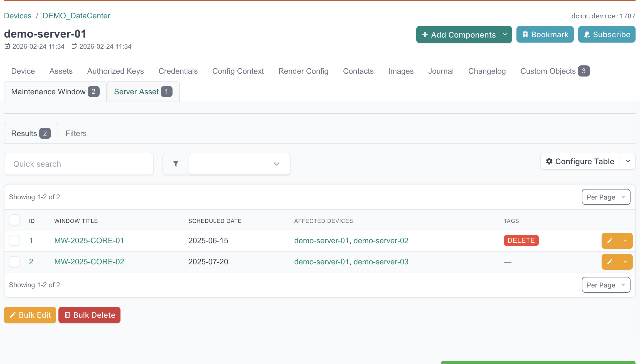Open the Credentials tab
The height and width of the screenshot is (364, 640).
coord(178,71)
